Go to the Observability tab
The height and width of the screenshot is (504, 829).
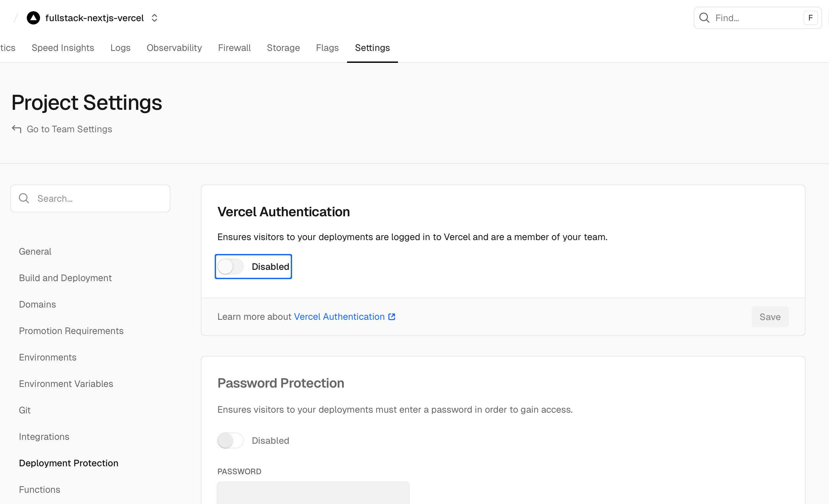(174, 48)
